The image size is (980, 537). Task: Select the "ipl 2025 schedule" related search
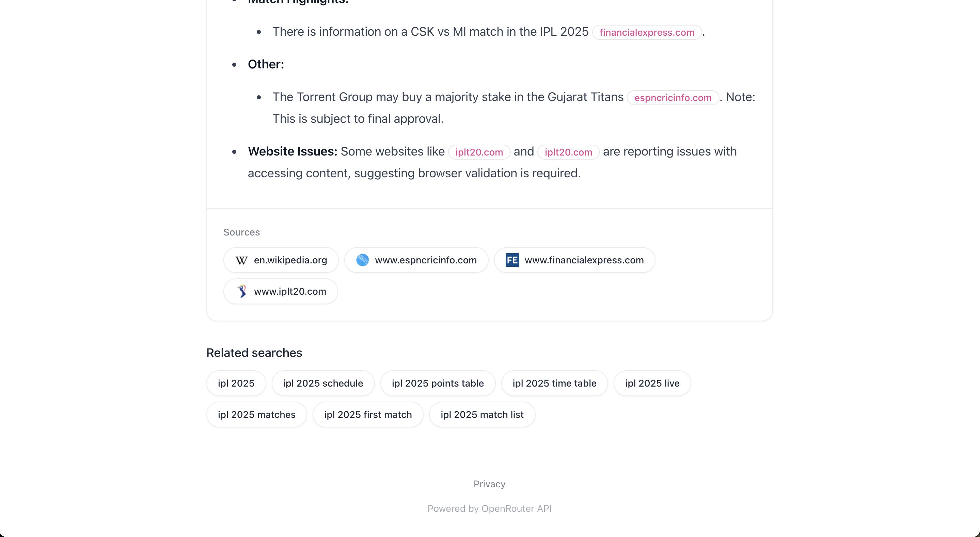click(x=323, y=384)
